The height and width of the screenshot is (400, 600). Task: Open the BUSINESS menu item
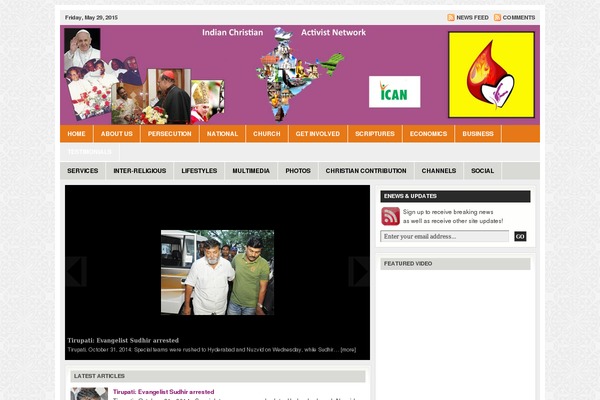coord(478,134)
